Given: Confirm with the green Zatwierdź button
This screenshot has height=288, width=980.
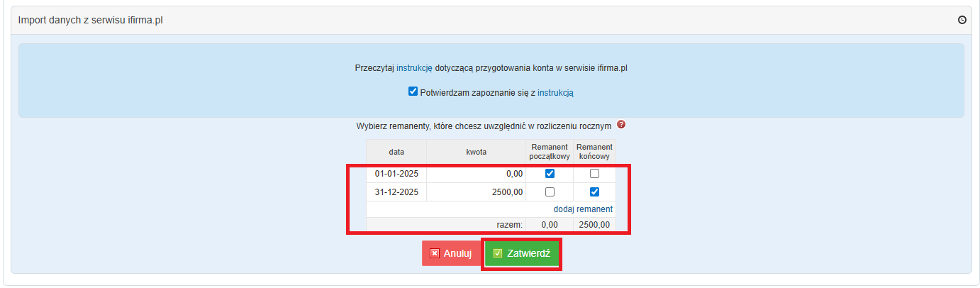Looking at the screenshot, I should 522,253.
